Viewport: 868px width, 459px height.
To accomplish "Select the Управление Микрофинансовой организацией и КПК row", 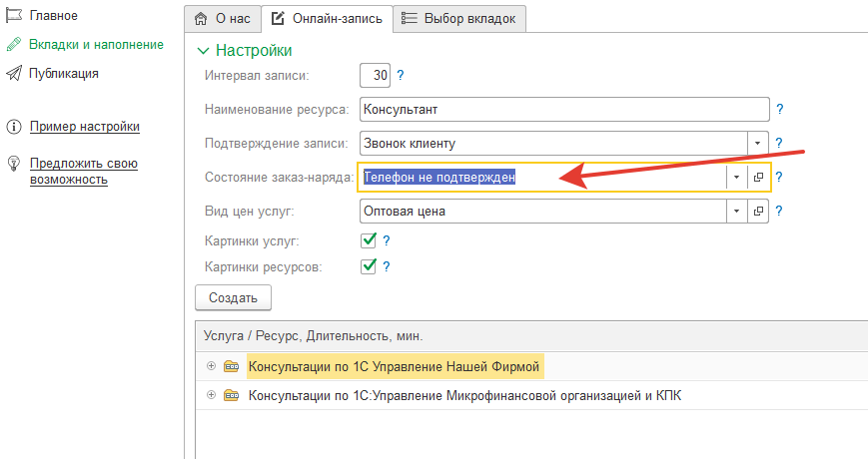I will click(531, 395).
